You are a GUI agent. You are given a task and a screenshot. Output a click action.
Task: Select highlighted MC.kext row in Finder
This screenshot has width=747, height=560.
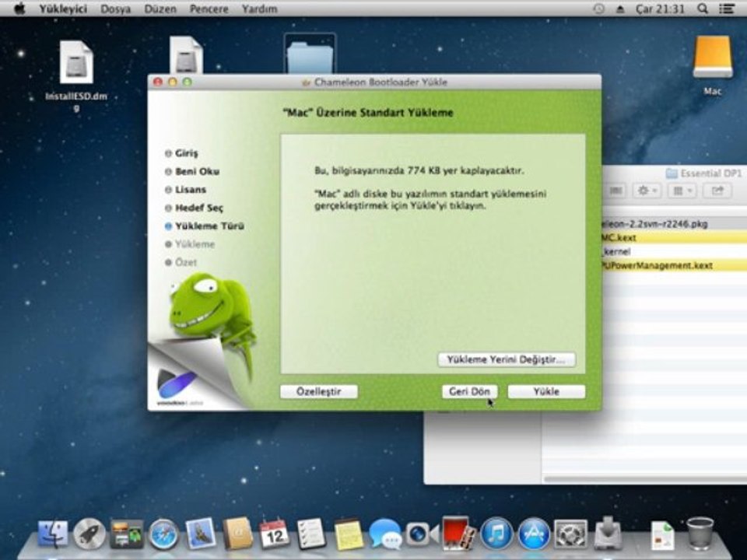674,238
